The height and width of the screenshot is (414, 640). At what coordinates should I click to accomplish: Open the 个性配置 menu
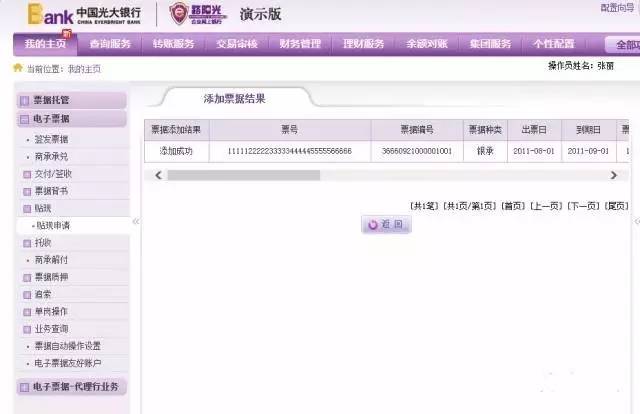pos(554,44)
